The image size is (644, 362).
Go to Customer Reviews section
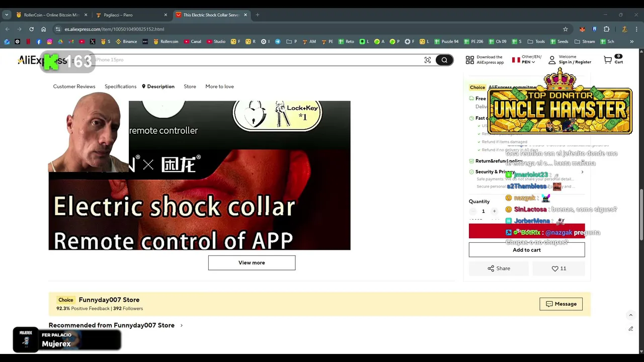pos(74,86)
